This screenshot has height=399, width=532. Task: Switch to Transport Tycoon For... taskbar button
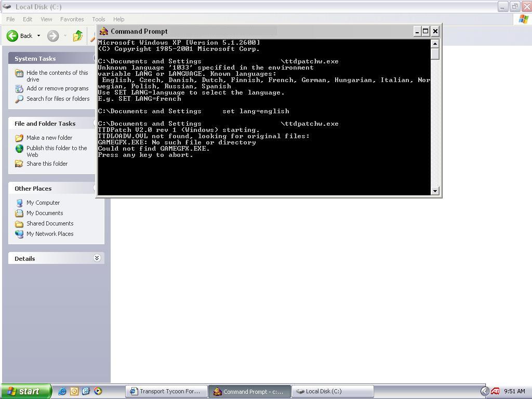click(x=166, y=391)
